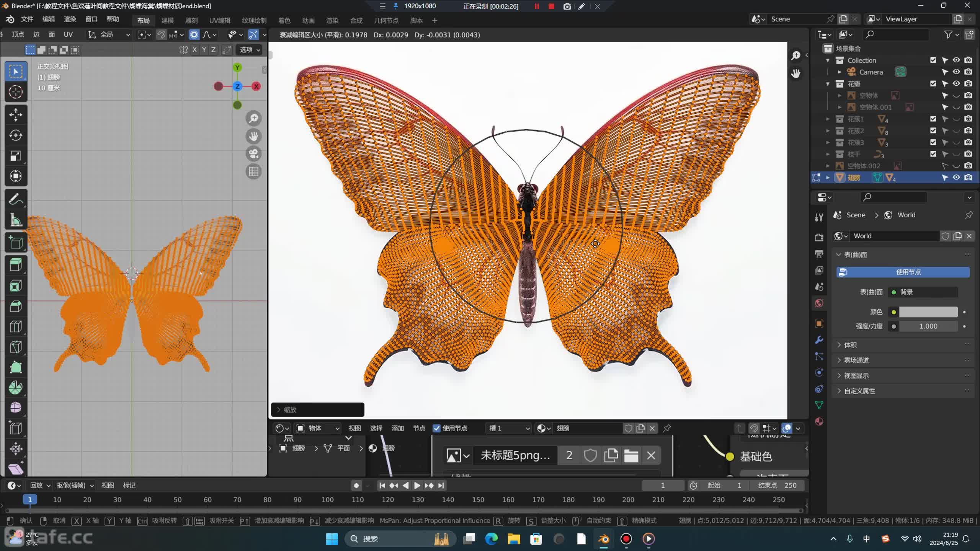Viewport: 980px width, 551px height.
Task: Toggle camera view in 3D viewport
Action: (253, 154)
